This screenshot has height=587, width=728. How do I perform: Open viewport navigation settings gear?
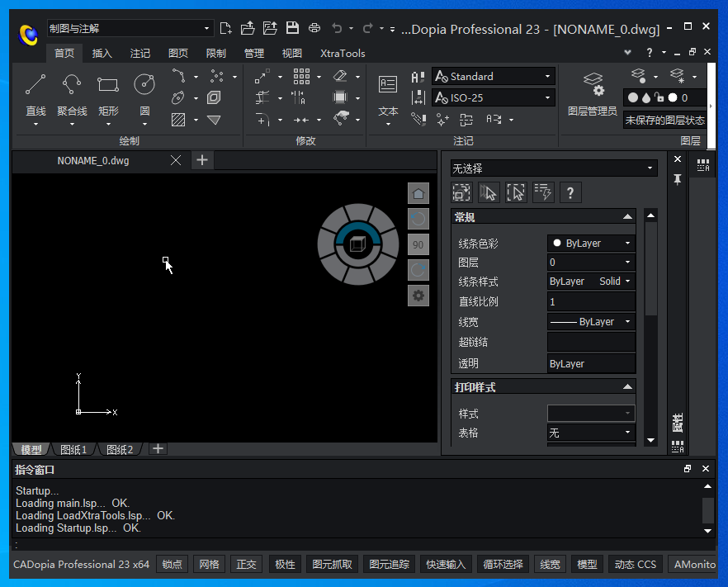click(418, 296)
